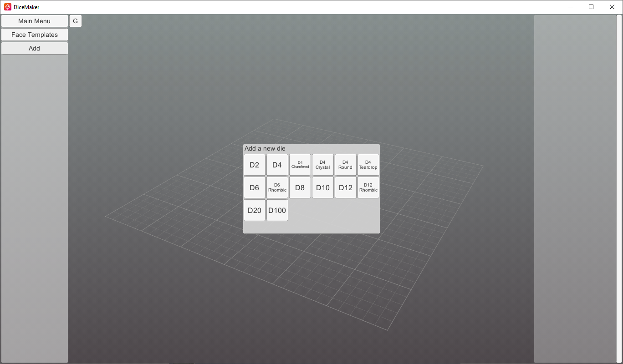The height and width of the screenshot is (364, 623).
Task: Add a D2 die
Action: (254, 165)
